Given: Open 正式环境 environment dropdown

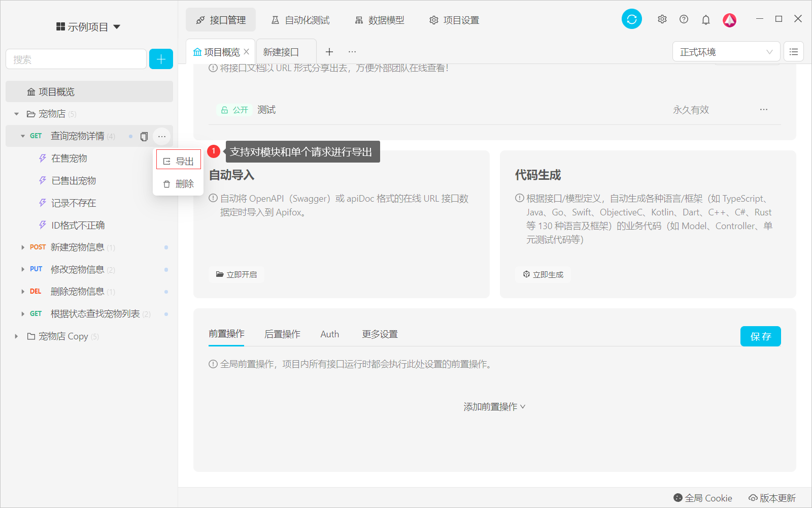Looking at the screenshot, I should point(726,52).
